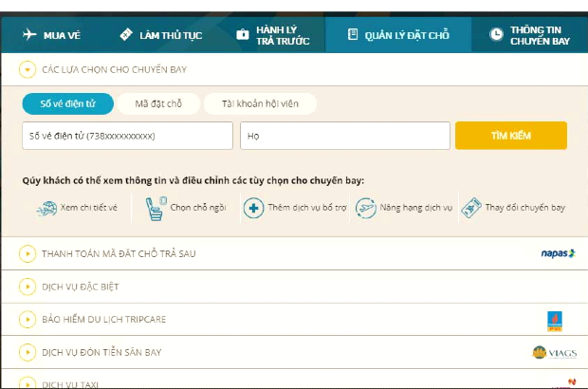Click the Dịch vụ đặc biệt label

click(81, 287)
